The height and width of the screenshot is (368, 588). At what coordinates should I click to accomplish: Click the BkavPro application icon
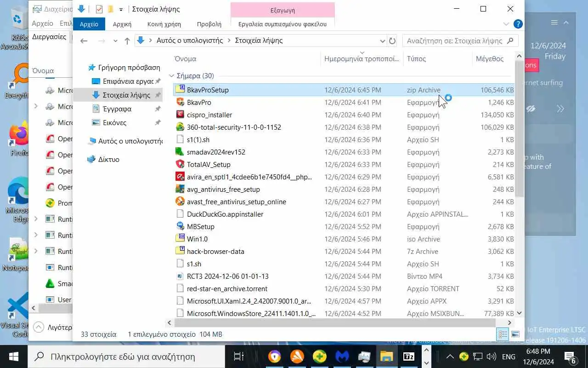click(x=180, y=102)
